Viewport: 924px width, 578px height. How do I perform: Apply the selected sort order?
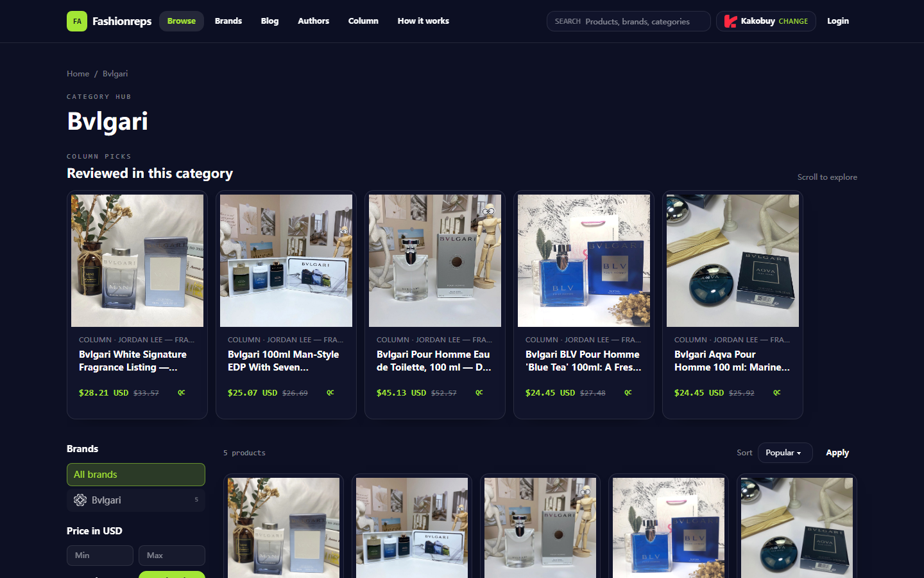tap(837, 453)
